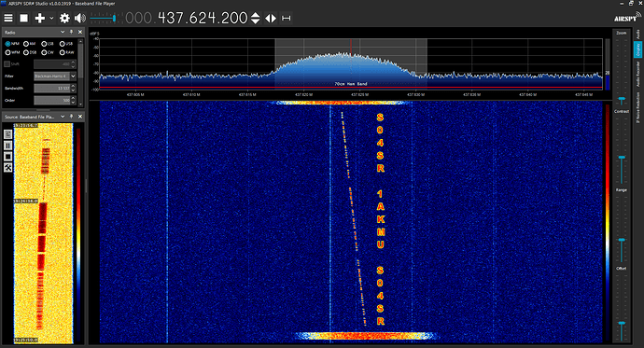Click the left-right tuning style arrows icon
Image resolution: width=644 pixels, height=348 pixels.
click(271, 18)
